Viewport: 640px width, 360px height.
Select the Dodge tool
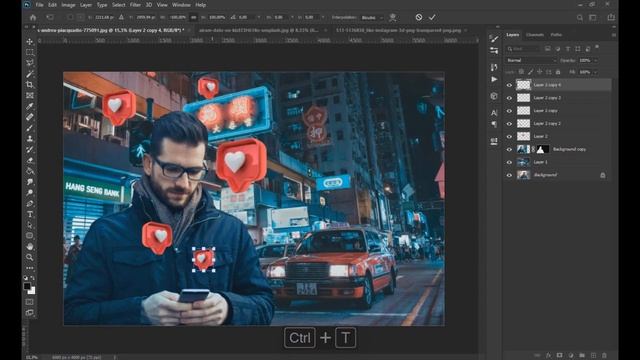(30, 192)
